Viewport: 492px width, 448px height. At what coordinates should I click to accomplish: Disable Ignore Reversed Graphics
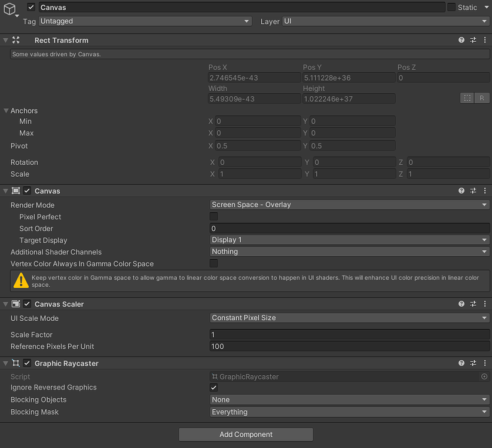pyautogui.click(x=213, y=387)
